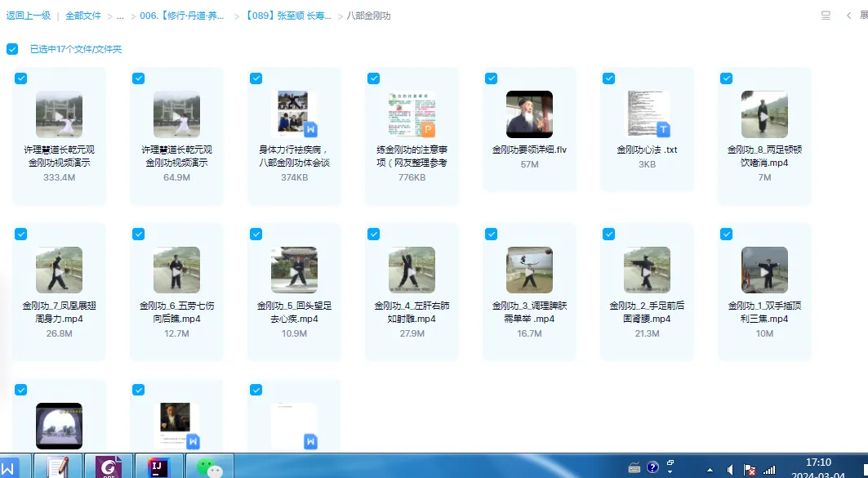
Task: Click the volume speaker tray icon
Action: [x=730, y=470]
